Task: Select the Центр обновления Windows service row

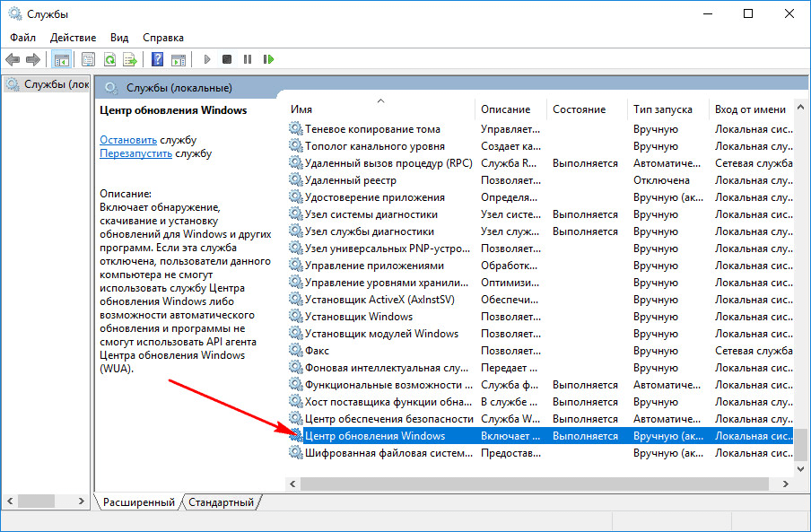Action: pos(540,436)
